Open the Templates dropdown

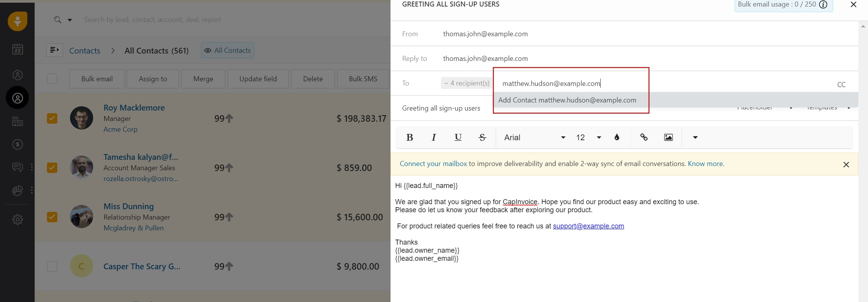828,108
